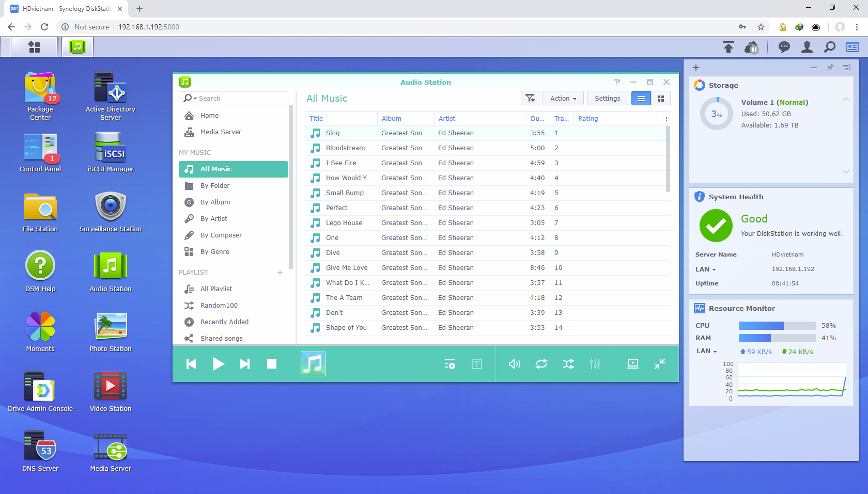Click the lyrics panel icon
The image size is (868, 494).
(477, 364)
